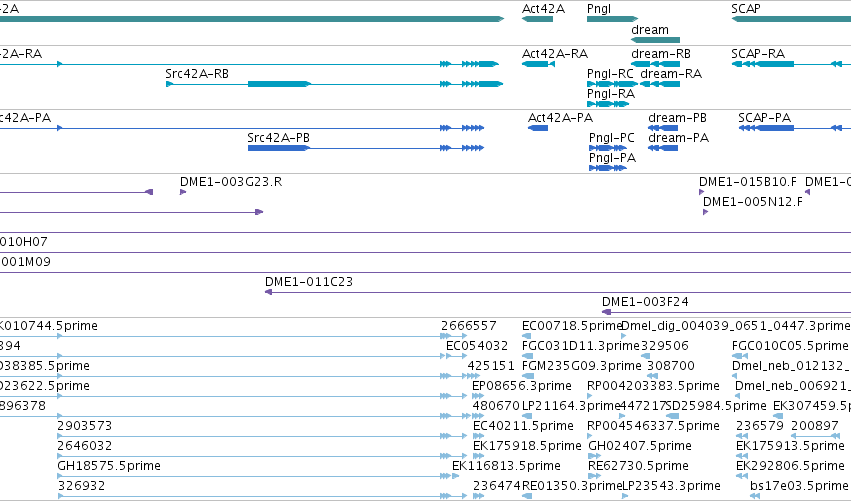Select the DME1-003G23.R BAC end label

(x=231, y=182)
